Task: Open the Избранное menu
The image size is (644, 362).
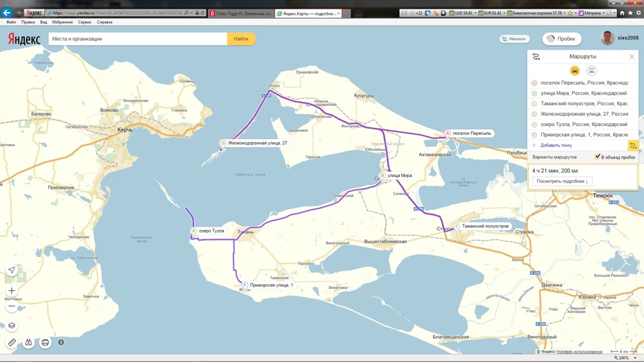Action: (62, 22)
